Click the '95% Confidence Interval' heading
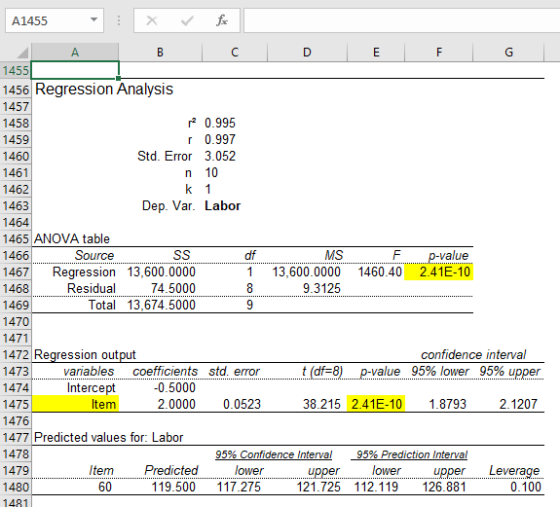Screen dimensions: 560x507 click(x=274, y=455)
